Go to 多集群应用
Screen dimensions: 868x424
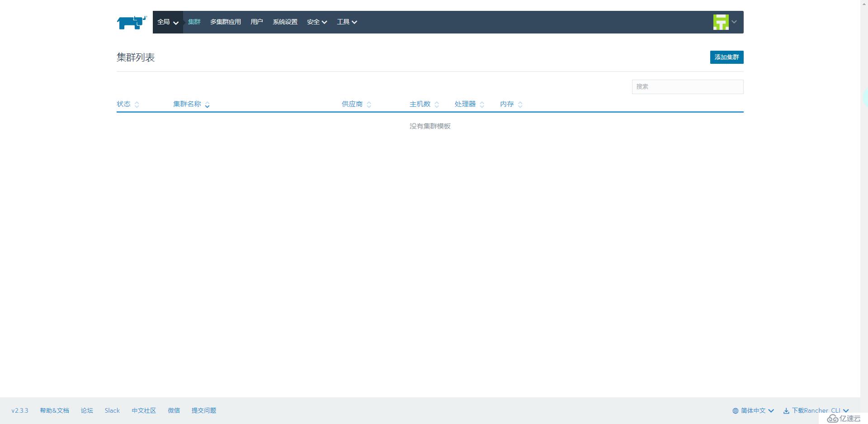click(226, 22)
